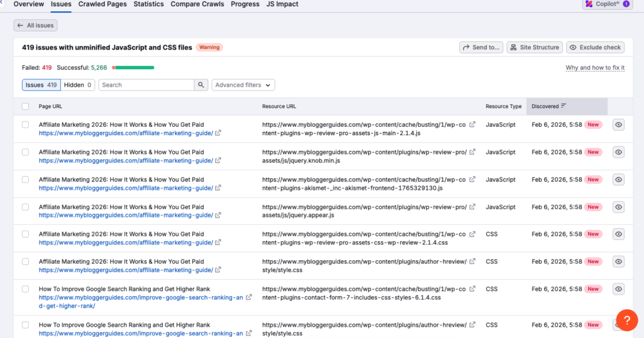Screen dimensions: 644x338
Task: Hide the akismet-frontend issue via eye icon
Action: pos(619,180)
